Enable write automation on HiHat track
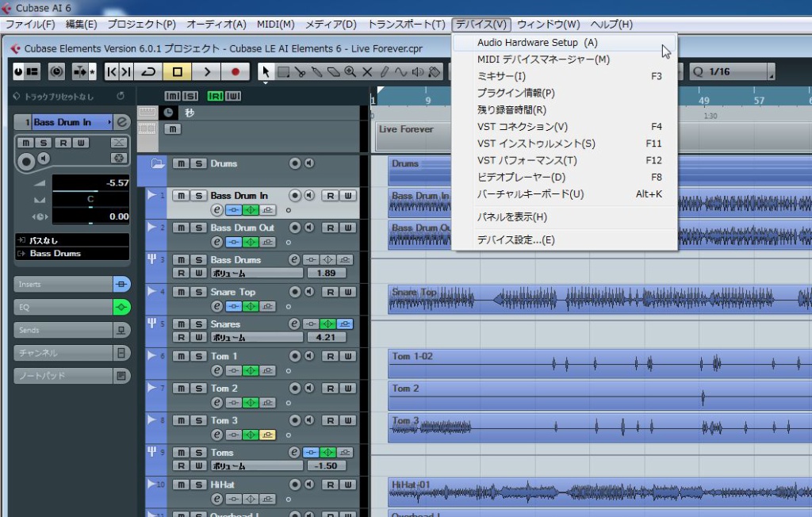 pyautogui.click(x=348, y=484)
